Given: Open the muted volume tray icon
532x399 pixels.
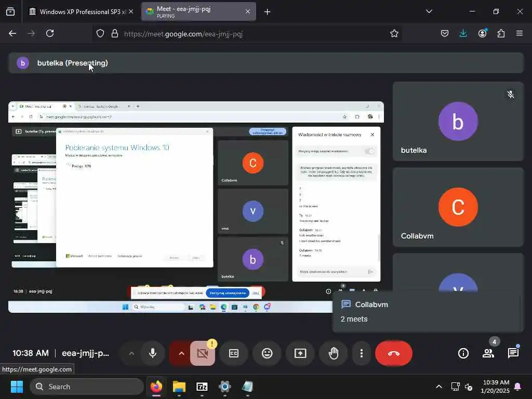Looking at the screenshot, I should (x=469, y=387).
